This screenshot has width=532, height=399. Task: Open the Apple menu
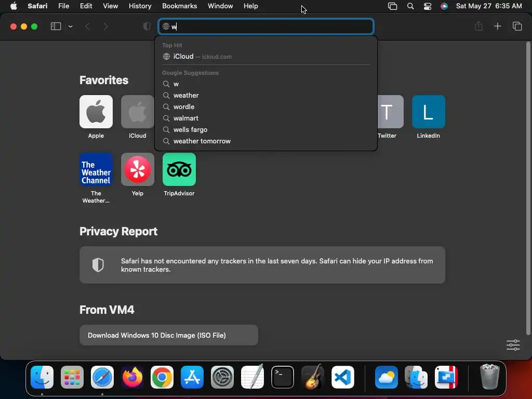coord(14,6)
